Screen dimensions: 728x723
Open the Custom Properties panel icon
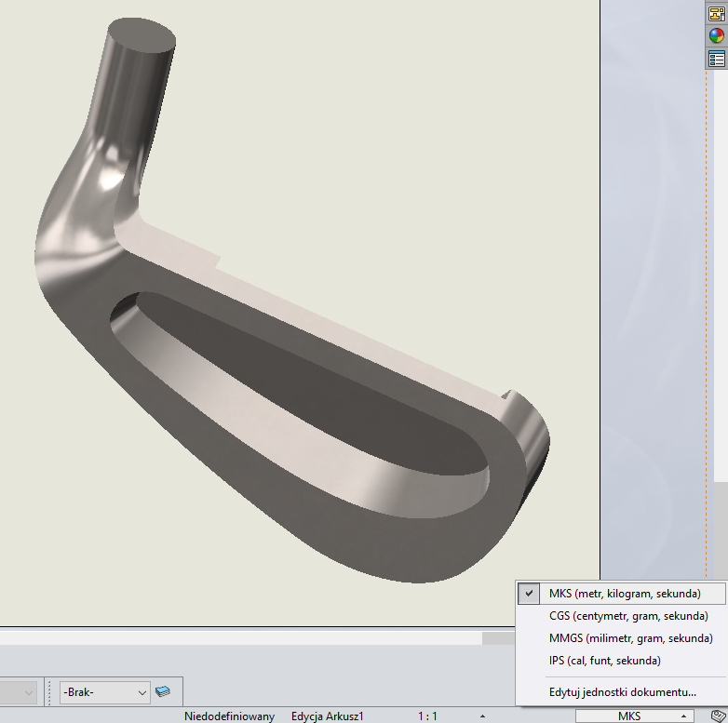click(x=716, y=59)
